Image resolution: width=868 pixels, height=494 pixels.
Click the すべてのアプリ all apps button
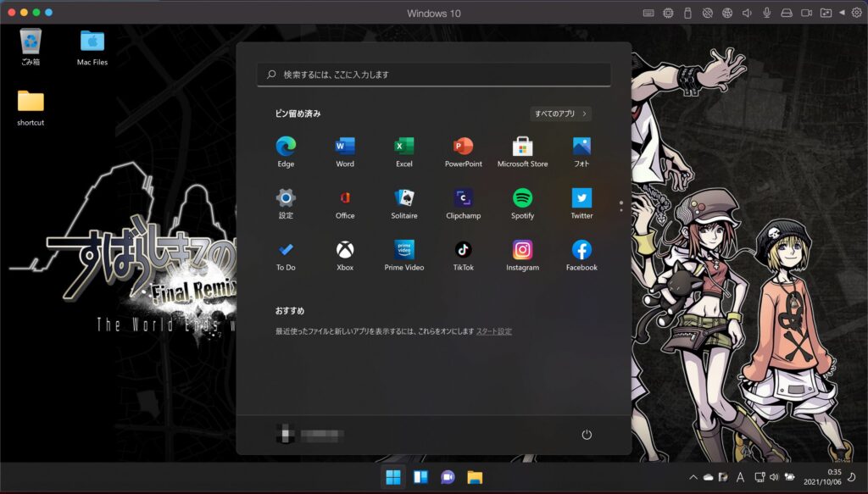[x=561, y=114]
